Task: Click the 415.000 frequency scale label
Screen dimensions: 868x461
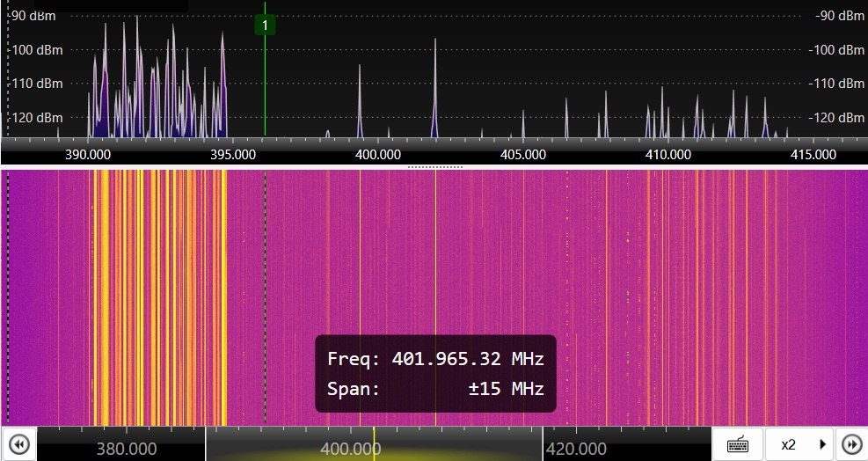Action: (813, 155)
